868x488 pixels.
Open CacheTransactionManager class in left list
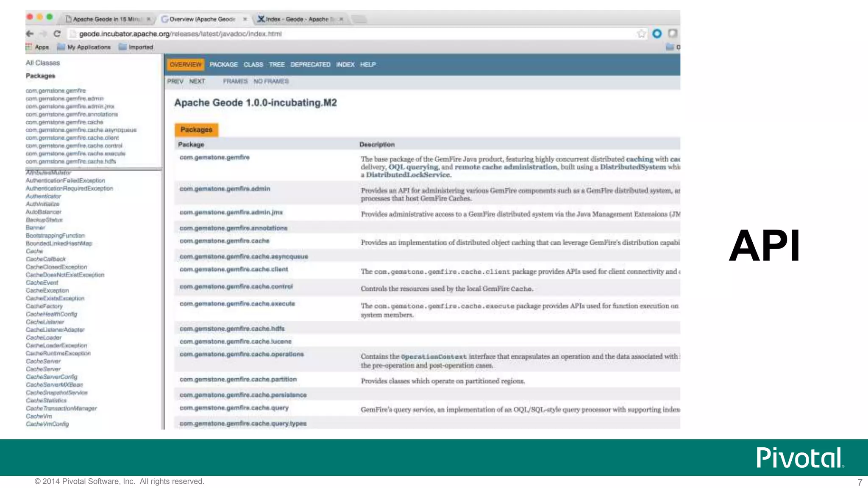pyautogui.click(x=61, y=408)
